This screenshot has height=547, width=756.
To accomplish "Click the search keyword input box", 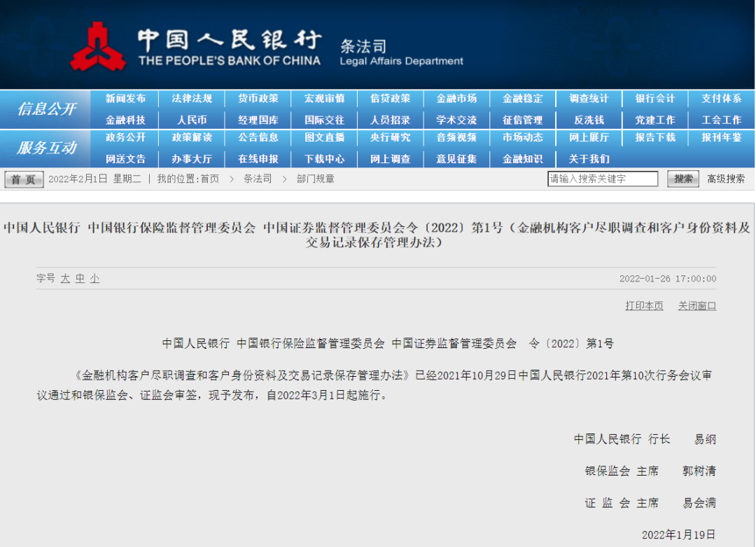I will tap(603, 178).
